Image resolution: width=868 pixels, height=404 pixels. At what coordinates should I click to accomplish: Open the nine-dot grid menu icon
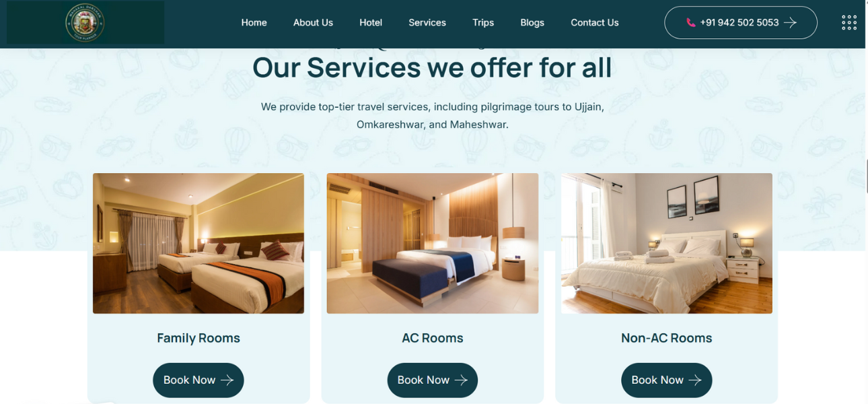pyautogui.click(x=849, y=22)
